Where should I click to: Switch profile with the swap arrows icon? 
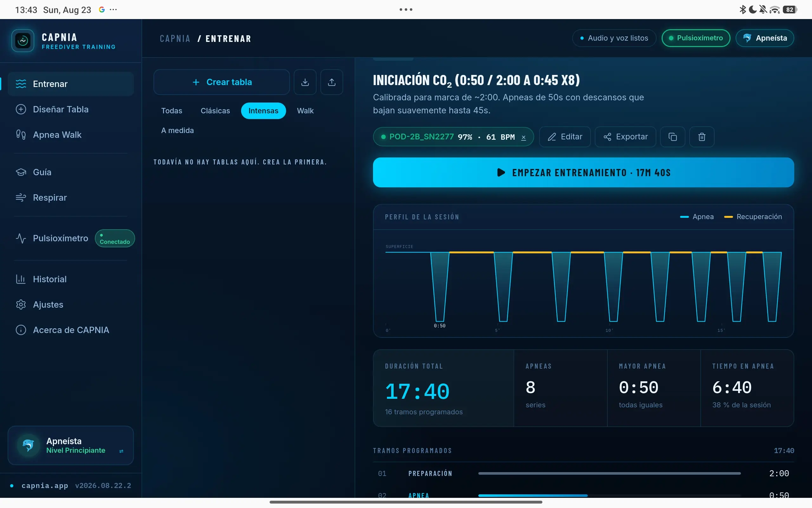click(121, 451)
